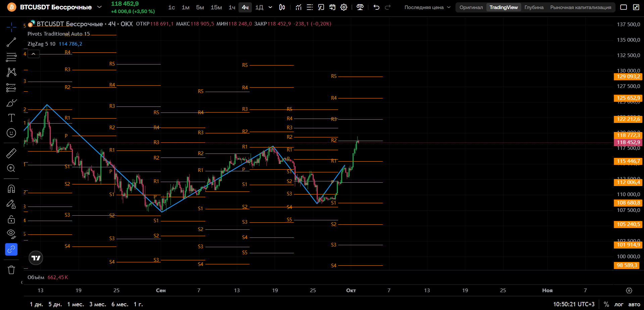Select the trend line drawing tool
This screenshot has width=644, height=310.
(x=11, y=42)
